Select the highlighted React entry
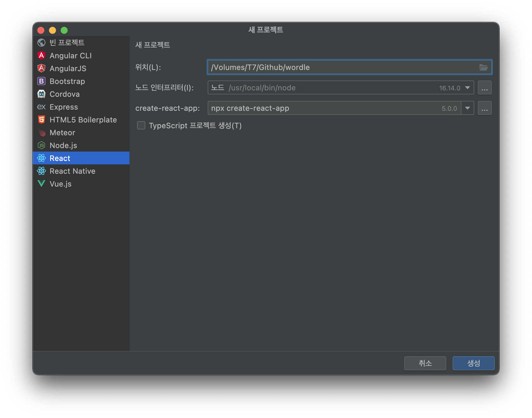 click(x=81, y=158)
